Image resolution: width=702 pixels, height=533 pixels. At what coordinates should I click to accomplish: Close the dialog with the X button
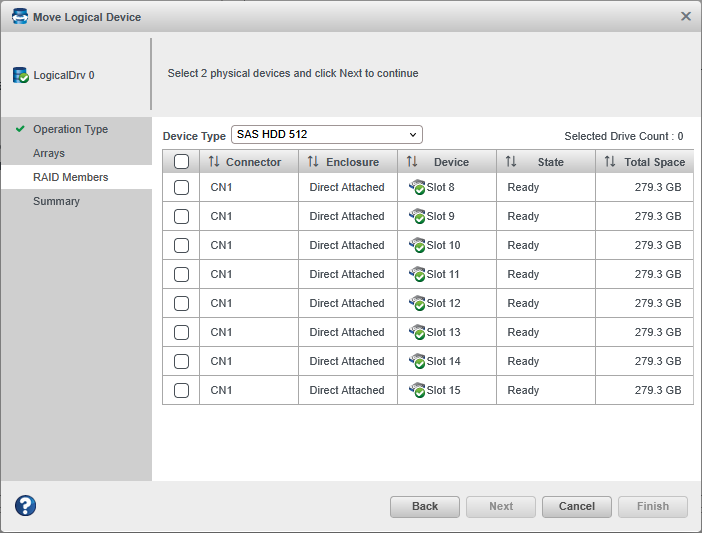pos(686,17)
